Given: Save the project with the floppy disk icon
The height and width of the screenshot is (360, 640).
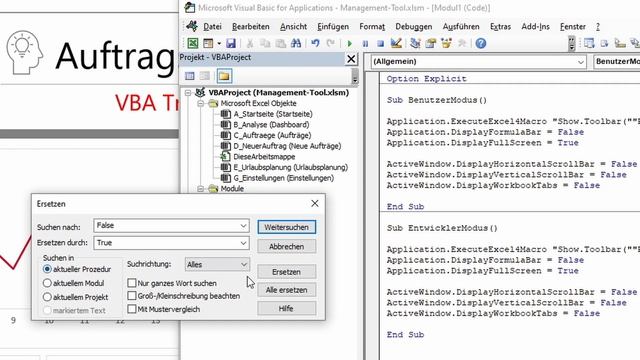Looking at the screenshot, I should [231, 43].
